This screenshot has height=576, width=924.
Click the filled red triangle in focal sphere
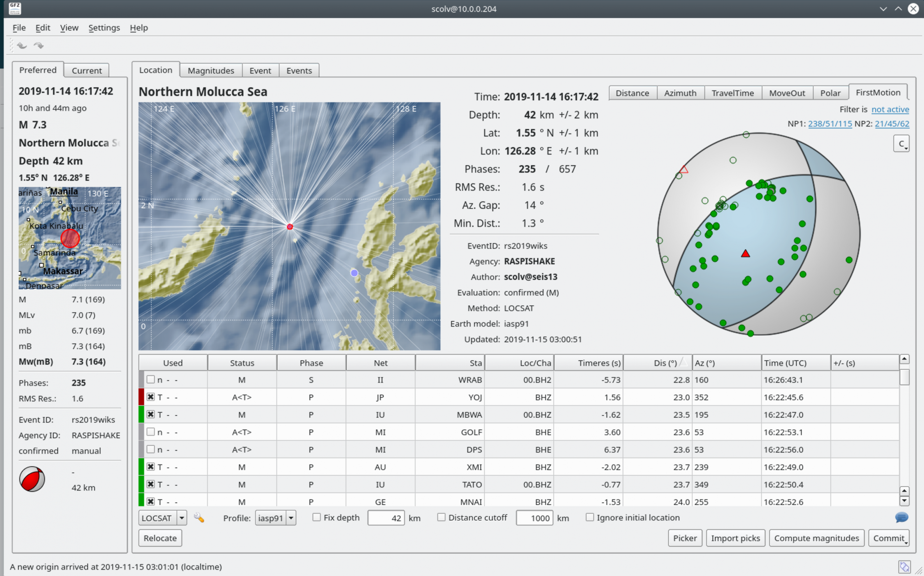(x=745, y=254)
